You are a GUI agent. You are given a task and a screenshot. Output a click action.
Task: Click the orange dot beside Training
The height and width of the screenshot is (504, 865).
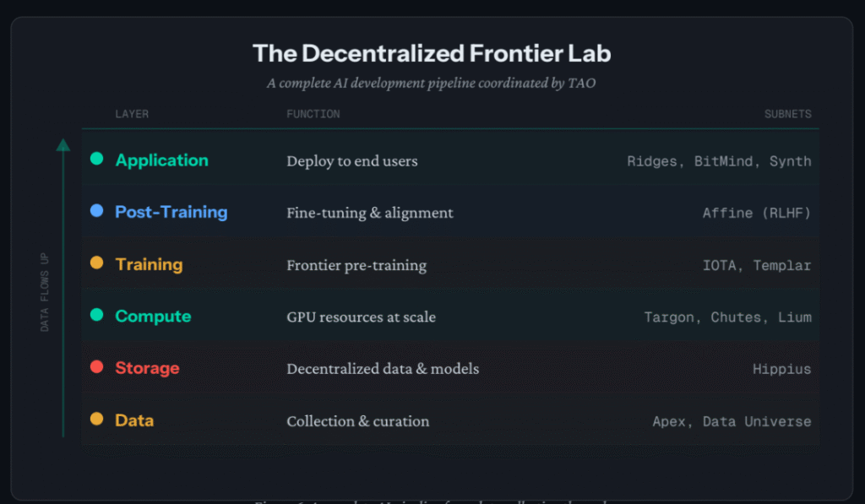[x=97, y=263]
